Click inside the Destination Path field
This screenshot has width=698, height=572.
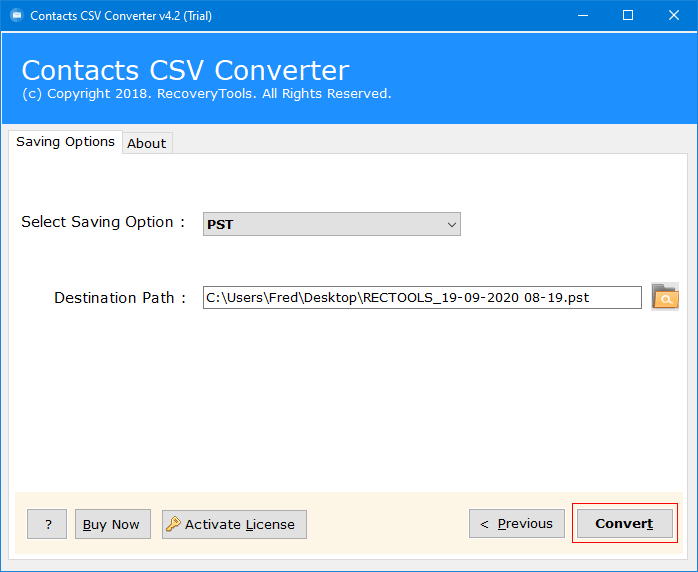click(x=422, y=297)
